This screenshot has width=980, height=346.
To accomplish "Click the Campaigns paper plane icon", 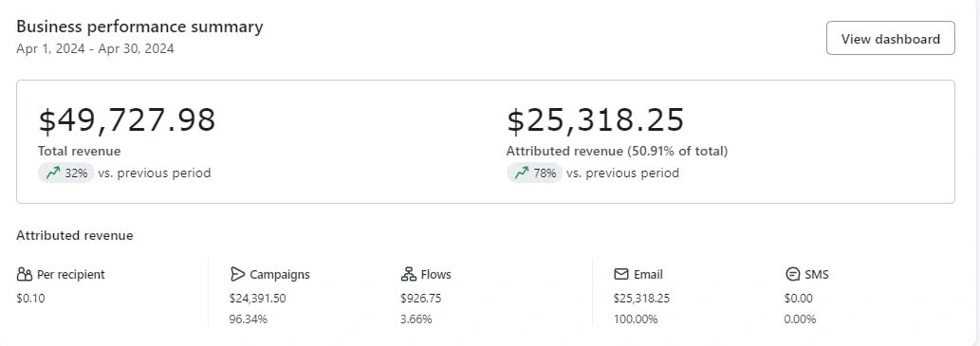I will coord(237,274).
